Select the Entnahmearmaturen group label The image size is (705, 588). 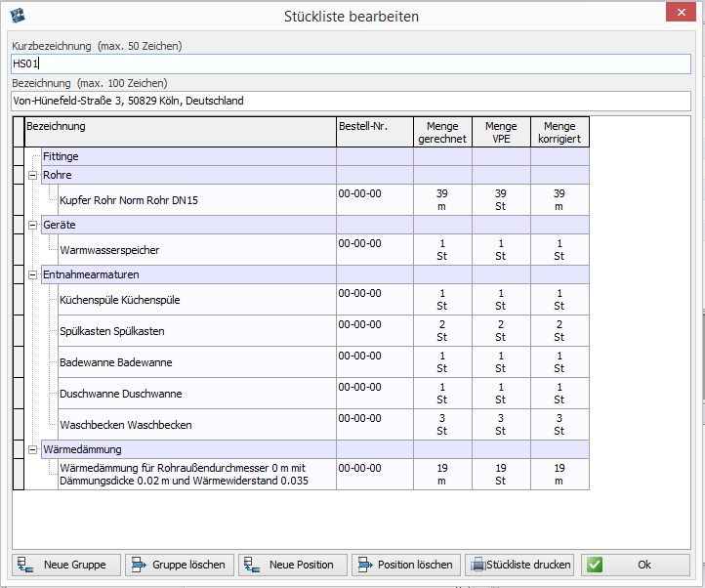[91, 274]
